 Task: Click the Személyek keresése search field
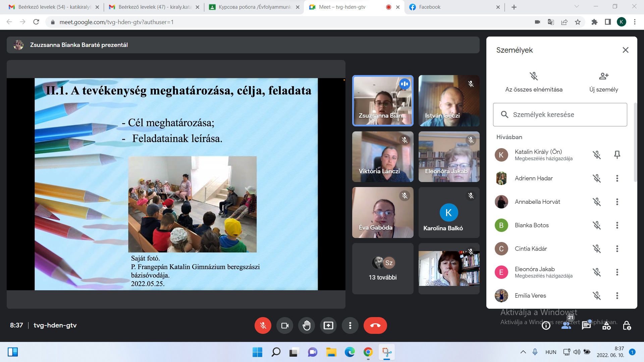point(560,115)
